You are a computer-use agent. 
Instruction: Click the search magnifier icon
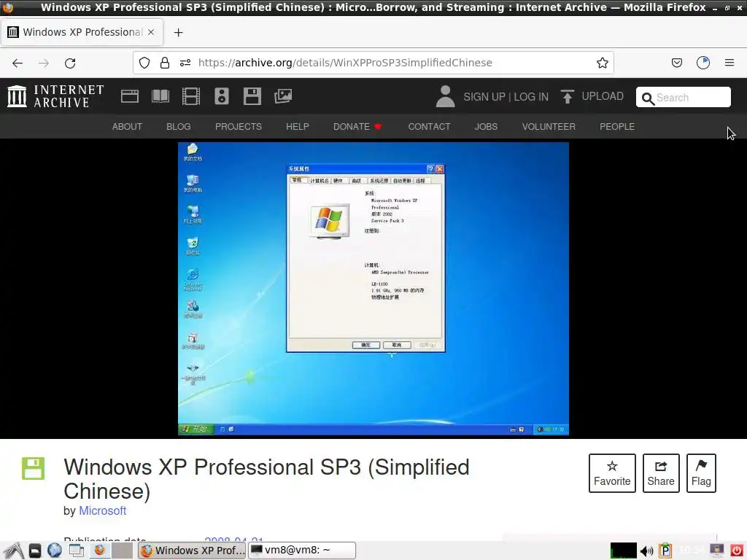pos(648,98)
